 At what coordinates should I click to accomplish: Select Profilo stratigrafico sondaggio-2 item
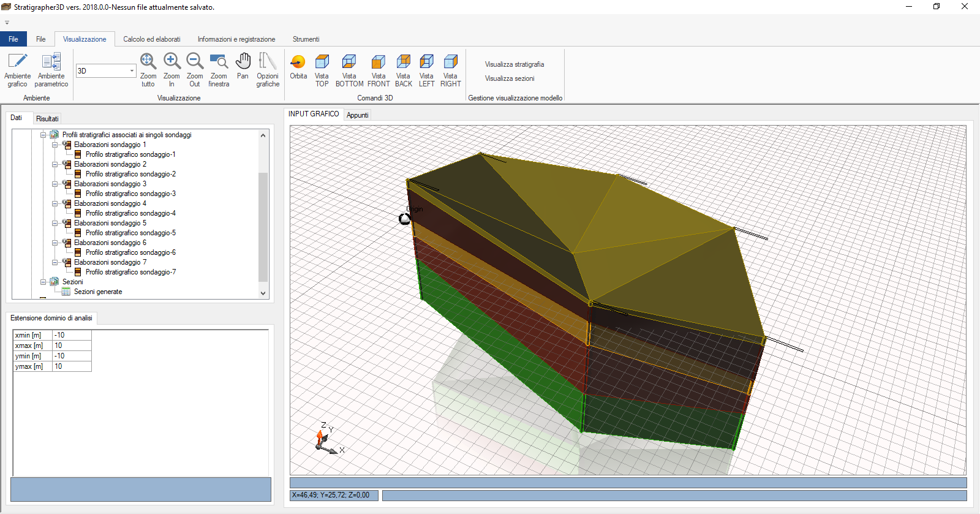click(x=130, y=174)
